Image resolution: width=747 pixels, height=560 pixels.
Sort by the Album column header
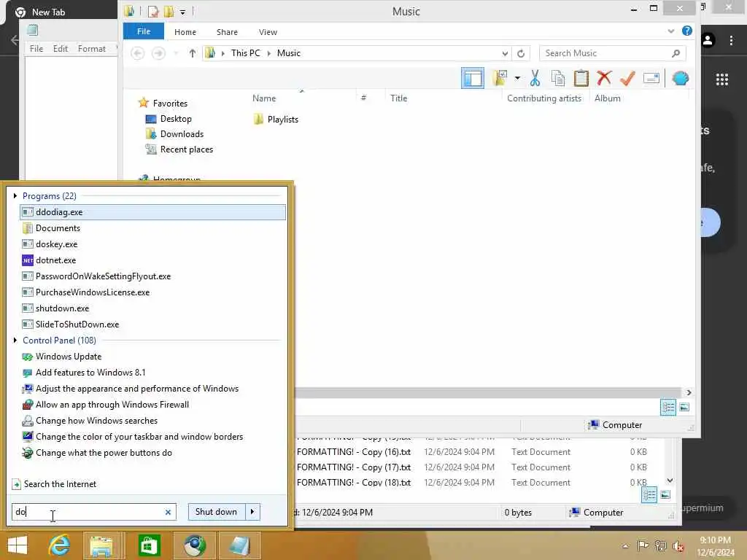coord(608,98)
